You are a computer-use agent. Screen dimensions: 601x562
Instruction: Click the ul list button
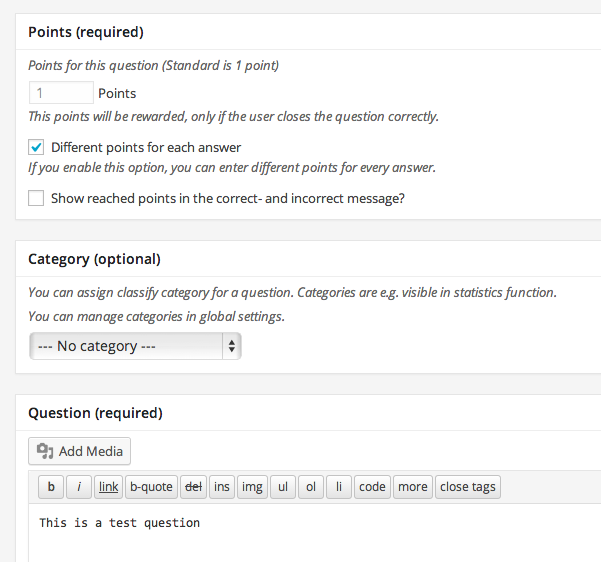pos(283,487)
